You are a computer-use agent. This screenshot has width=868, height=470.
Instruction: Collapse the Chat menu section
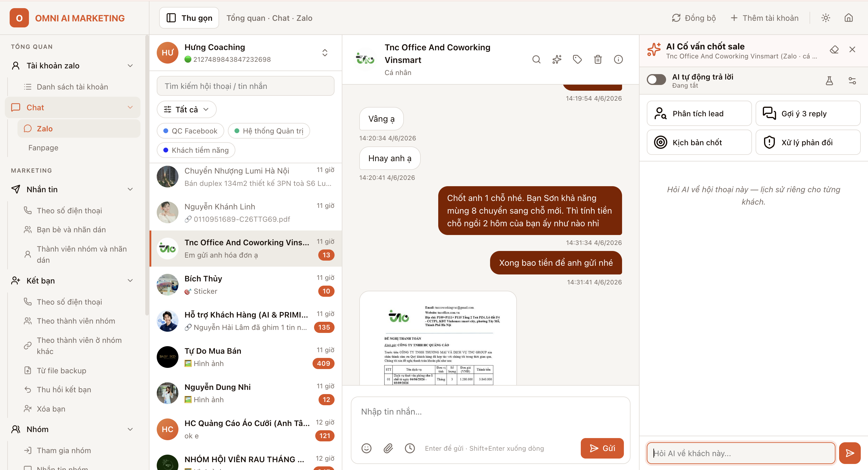[130, 107]
